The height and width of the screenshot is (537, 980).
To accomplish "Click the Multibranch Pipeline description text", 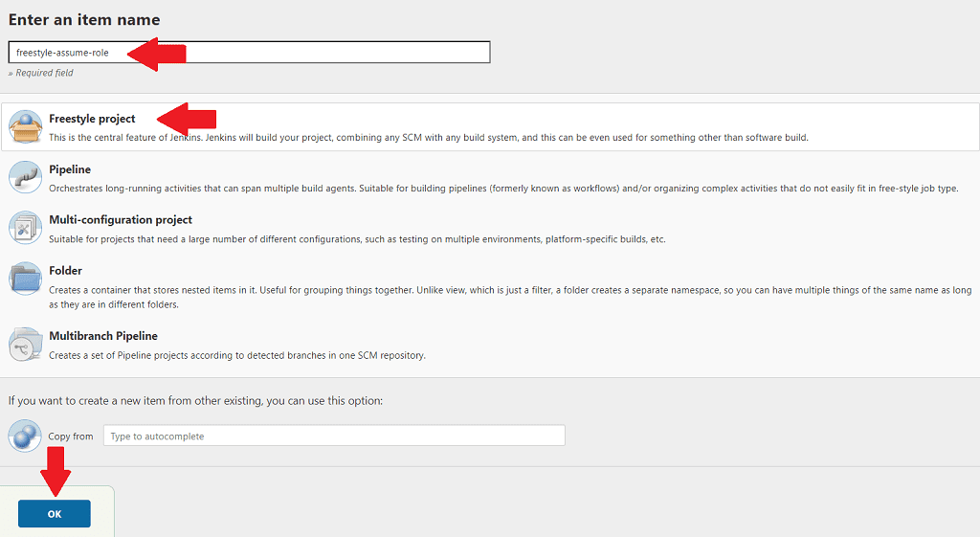I will (237, 355).
